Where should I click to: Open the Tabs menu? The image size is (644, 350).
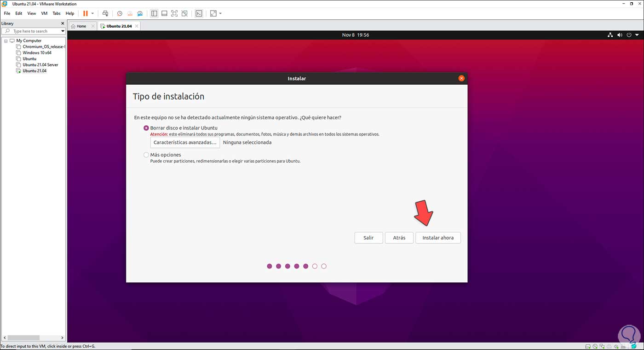(x=57, y=13)
